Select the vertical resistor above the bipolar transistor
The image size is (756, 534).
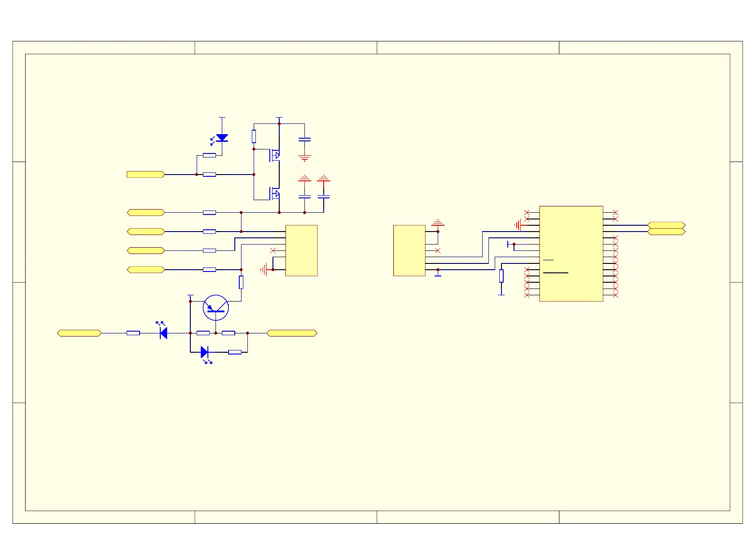click(241, 282)
